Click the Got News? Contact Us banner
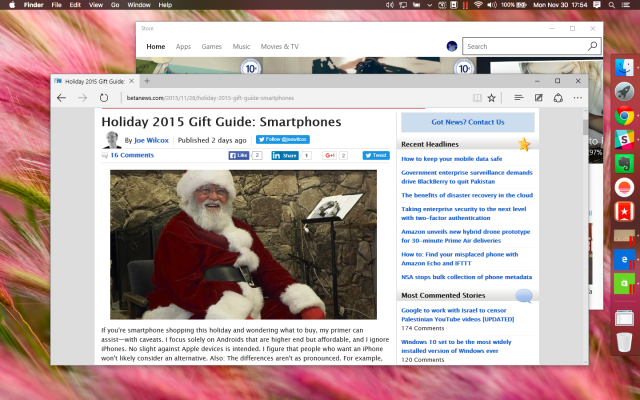This screenshot has width=640, height=400. point(468,122)
